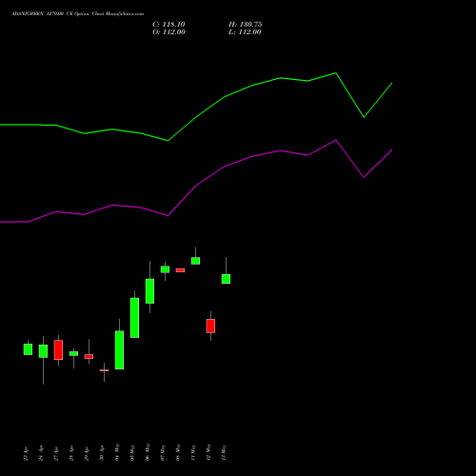This screenshot has height=476, width=476.
Task: Select the green candlestick for 06 May
Action: [x=149, y=291]
